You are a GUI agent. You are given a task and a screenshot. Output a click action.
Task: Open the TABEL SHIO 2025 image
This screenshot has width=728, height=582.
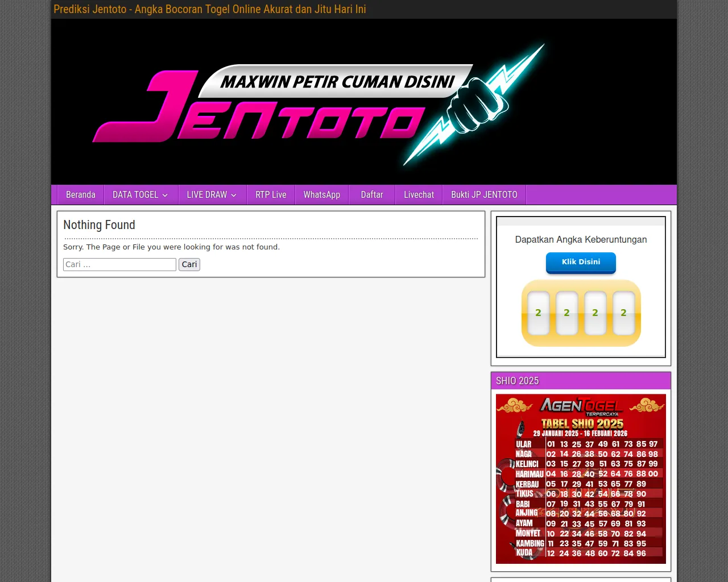(580, 479)
